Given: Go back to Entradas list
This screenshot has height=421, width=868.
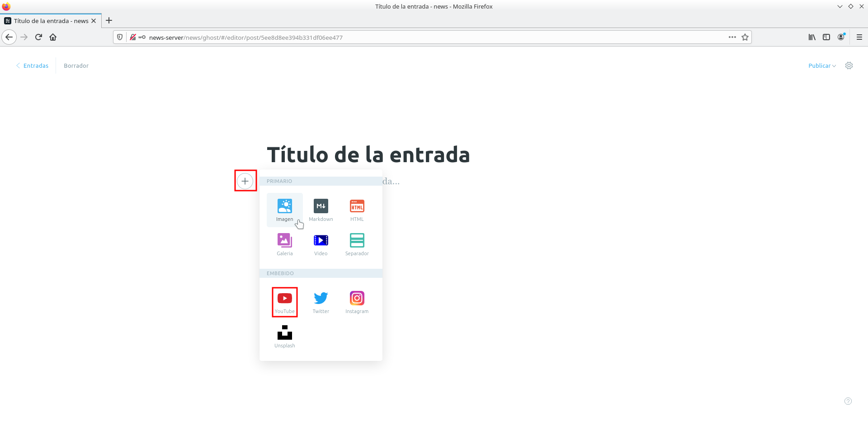Looking at the screenshot, I should (x=32, y=65).
